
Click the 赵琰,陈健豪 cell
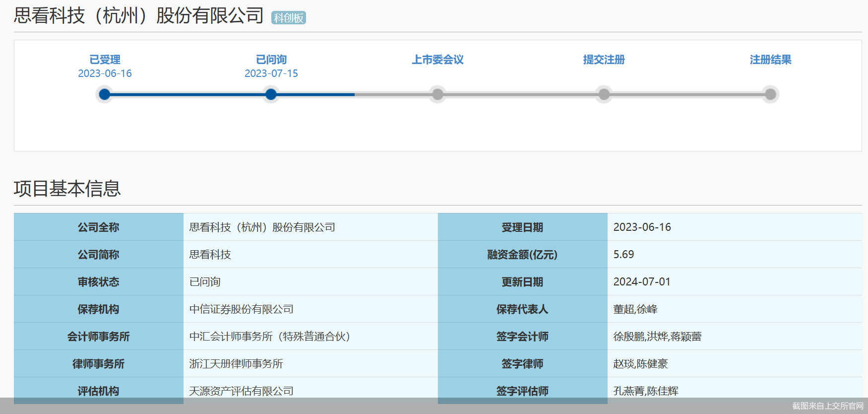735,363
